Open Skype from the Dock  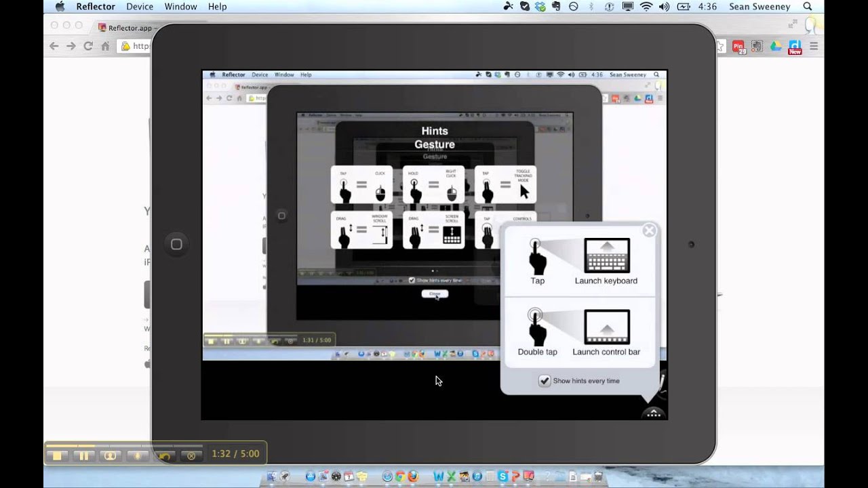502,477
